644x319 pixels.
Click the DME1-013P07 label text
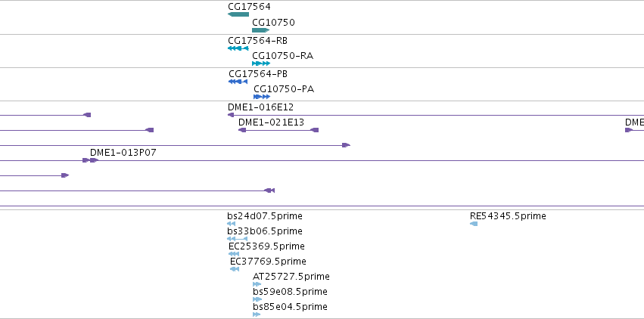123,153
